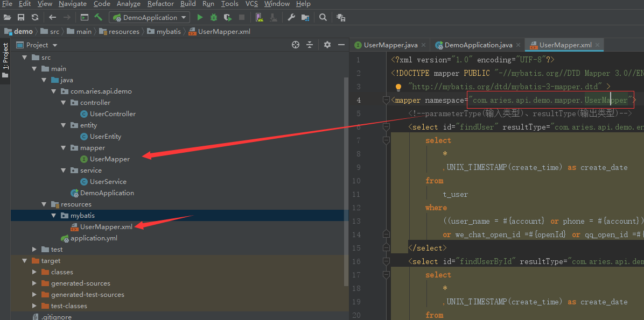Open Settings with the wrench icon
Viewport: 644px width, 320px height.
(x=292, y=17)
